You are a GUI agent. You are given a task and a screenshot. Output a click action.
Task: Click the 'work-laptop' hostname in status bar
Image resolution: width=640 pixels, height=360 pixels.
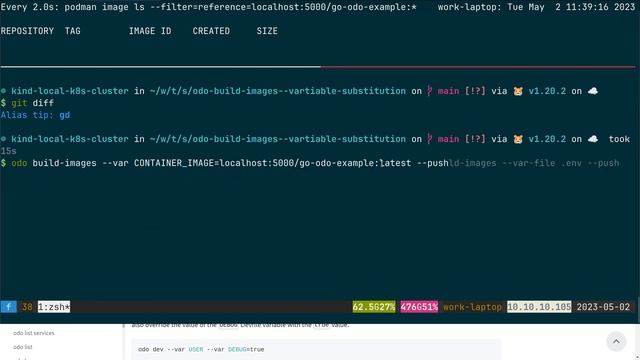[472, 307]
